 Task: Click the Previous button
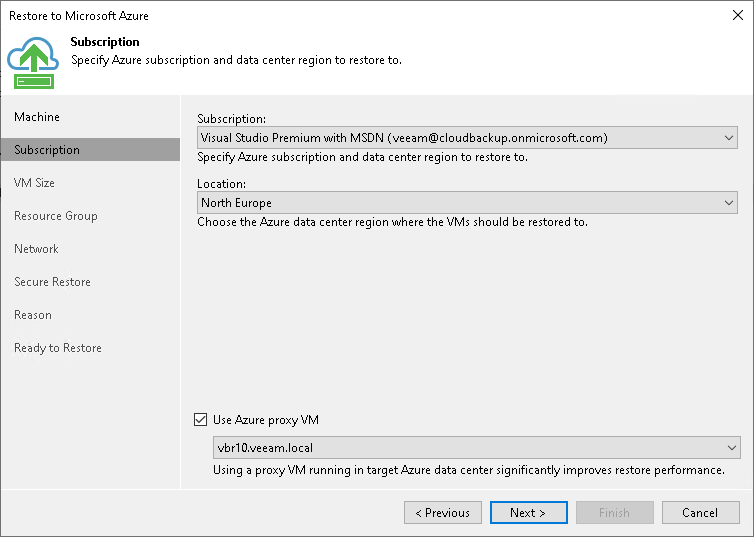click(x=443, y=513)
